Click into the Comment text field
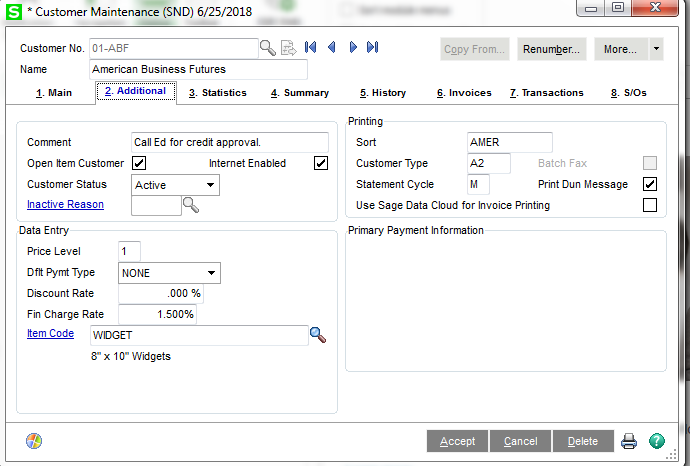Viewport: 690px width, 466px height. (x=230, y=143)
